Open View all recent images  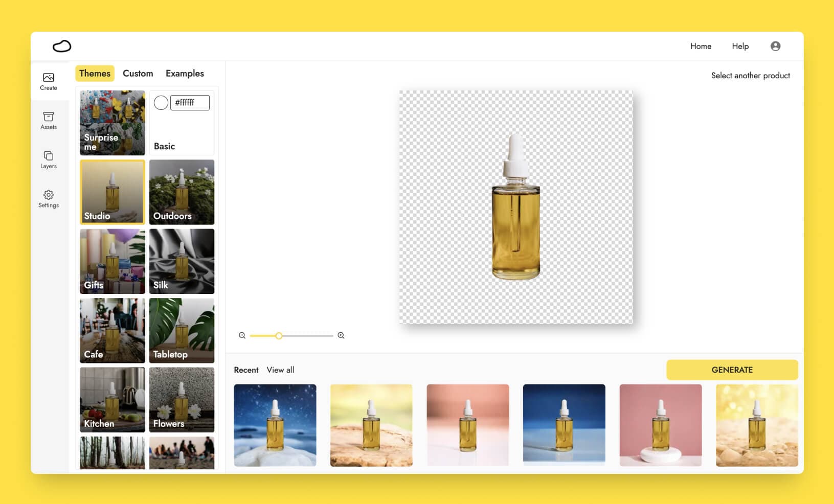pos(280,370)
